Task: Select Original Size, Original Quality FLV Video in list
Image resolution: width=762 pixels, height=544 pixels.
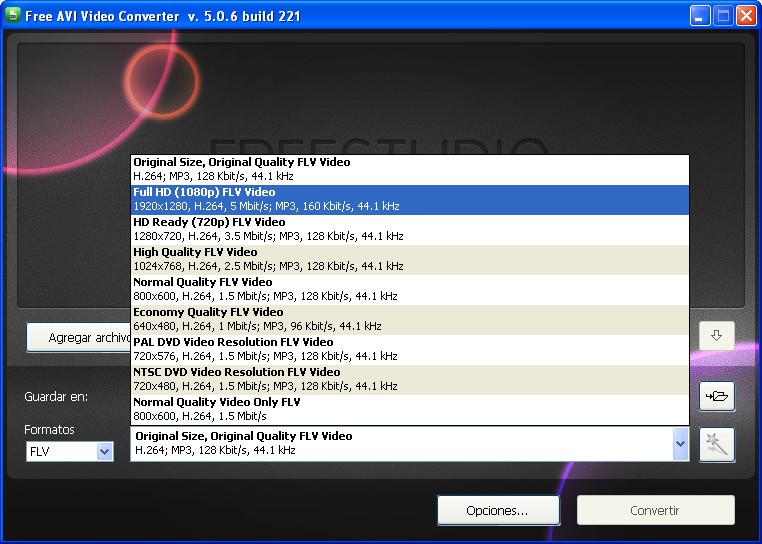Action: (x=410, y=170)
